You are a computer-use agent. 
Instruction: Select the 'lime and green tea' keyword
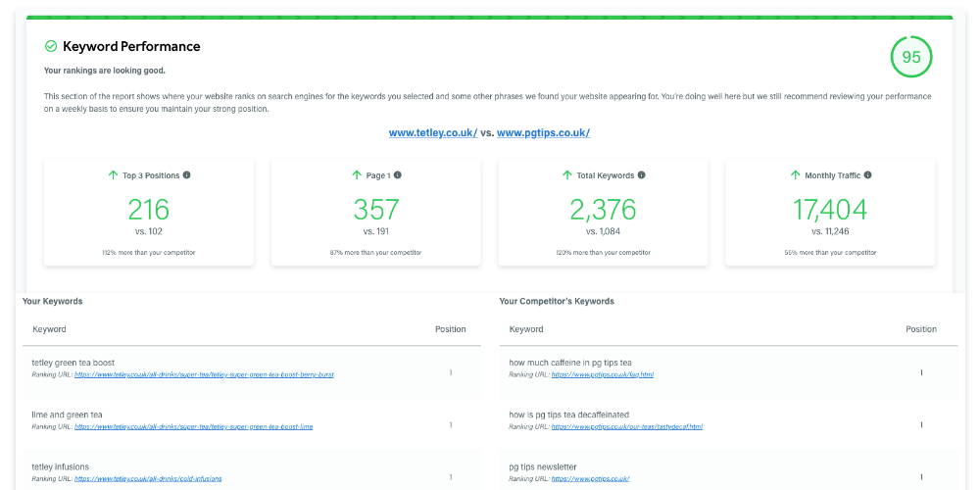coord(68,415)
